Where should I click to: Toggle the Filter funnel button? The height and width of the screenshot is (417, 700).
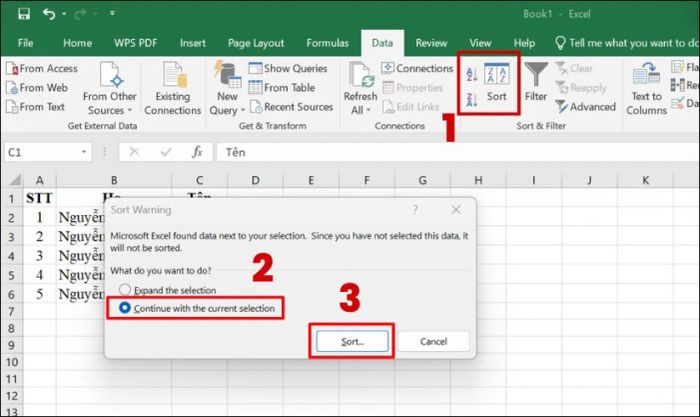point(536,82)
